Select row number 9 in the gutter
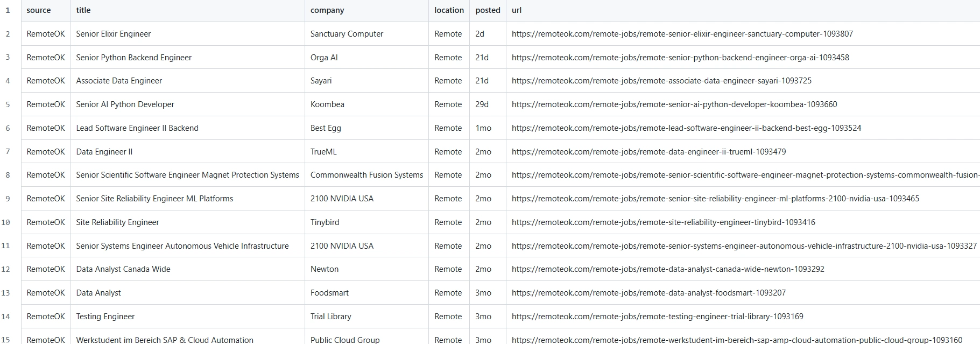 [8, 199]
